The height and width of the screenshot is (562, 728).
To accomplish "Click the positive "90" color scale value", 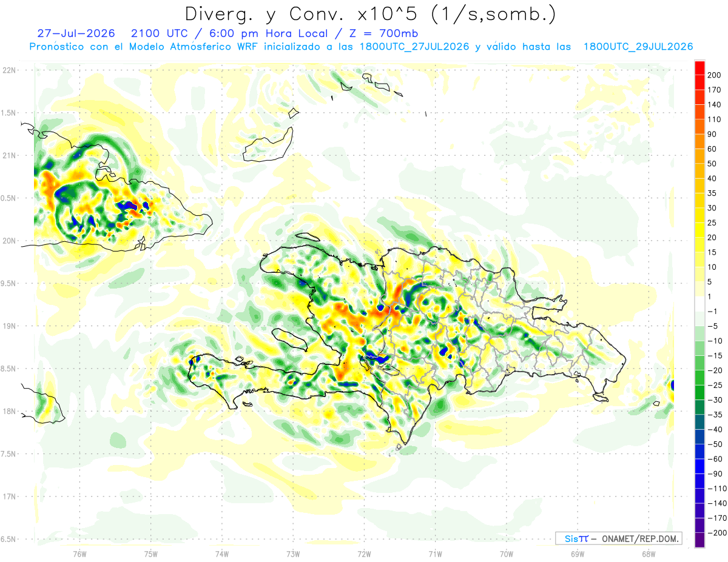I will [x=712, y=134].
